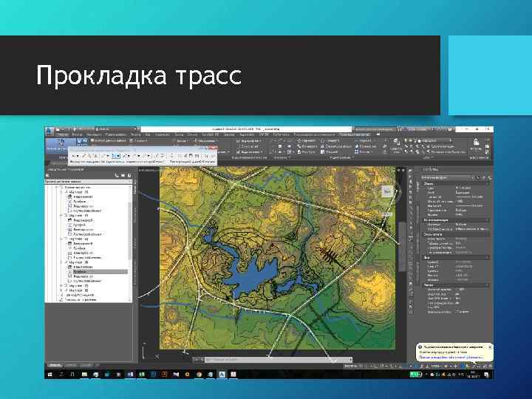Click the ViewCube in the drawing area
The image size is (532, 399).
tap(387, 192)
